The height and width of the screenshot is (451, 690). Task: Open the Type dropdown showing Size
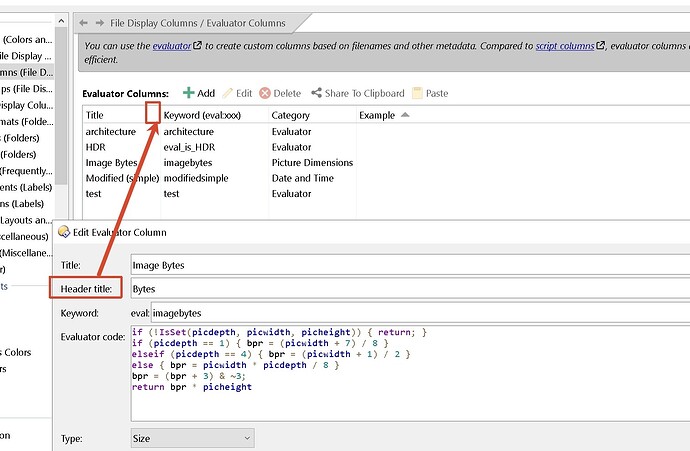(x=192, y=438)
